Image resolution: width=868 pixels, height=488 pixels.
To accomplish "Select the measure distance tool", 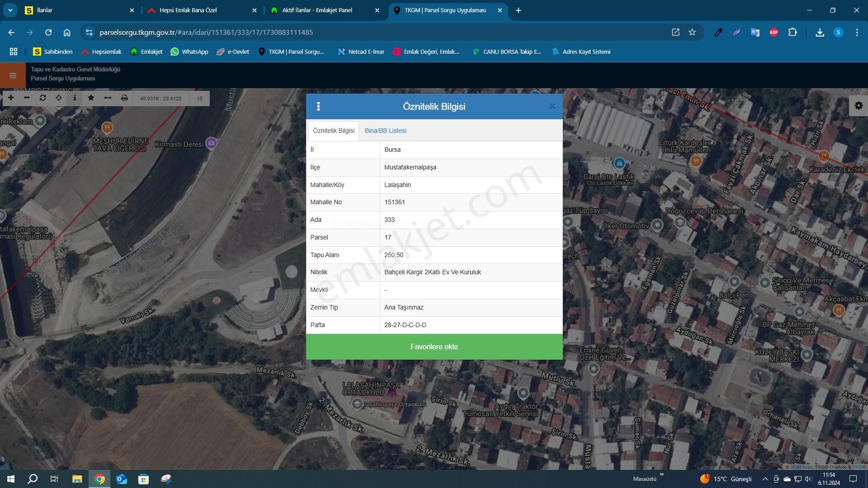I will [108, 98].
